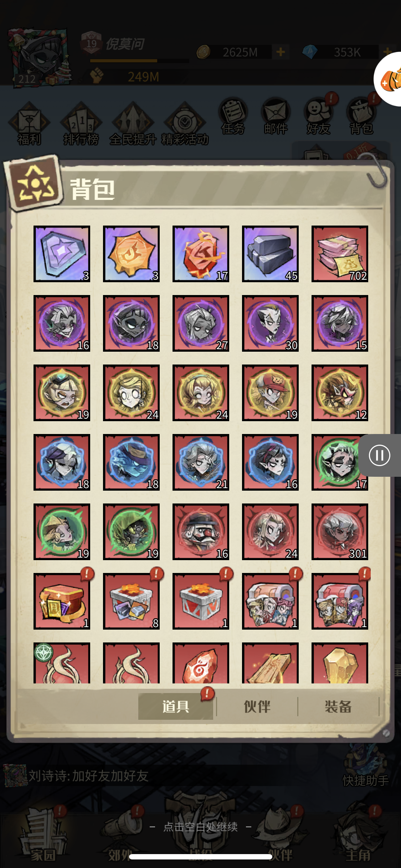Select the orange sun badge item
Viewport: 401px width, 868px height.
point(131,254)
